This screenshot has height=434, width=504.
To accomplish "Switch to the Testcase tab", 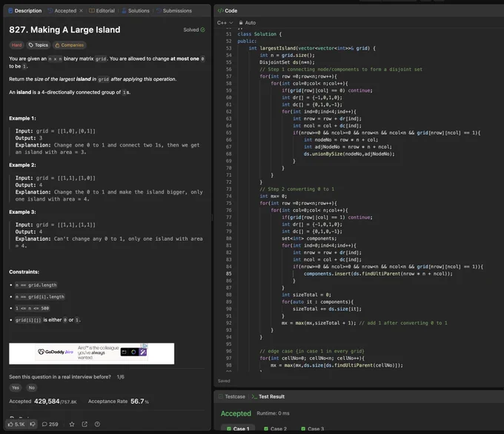I will click(232, 396).
